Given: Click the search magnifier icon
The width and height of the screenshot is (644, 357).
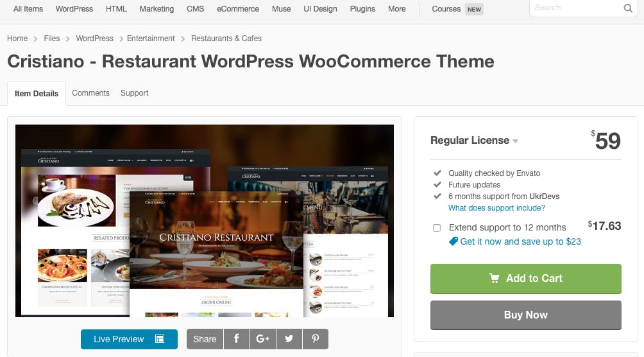Looking at the screenshot, I should coord(628,8).
